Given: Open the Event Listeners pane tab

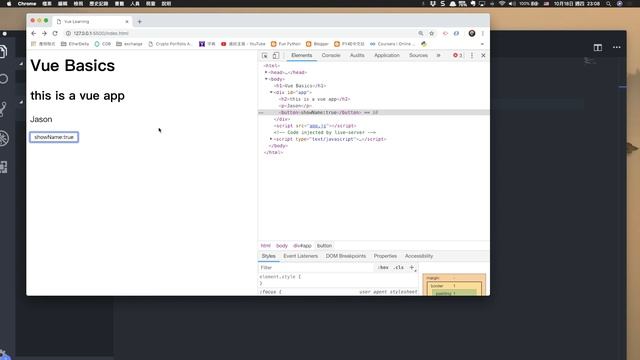Looking at the screenshot, I should click(x=300, y=256).
